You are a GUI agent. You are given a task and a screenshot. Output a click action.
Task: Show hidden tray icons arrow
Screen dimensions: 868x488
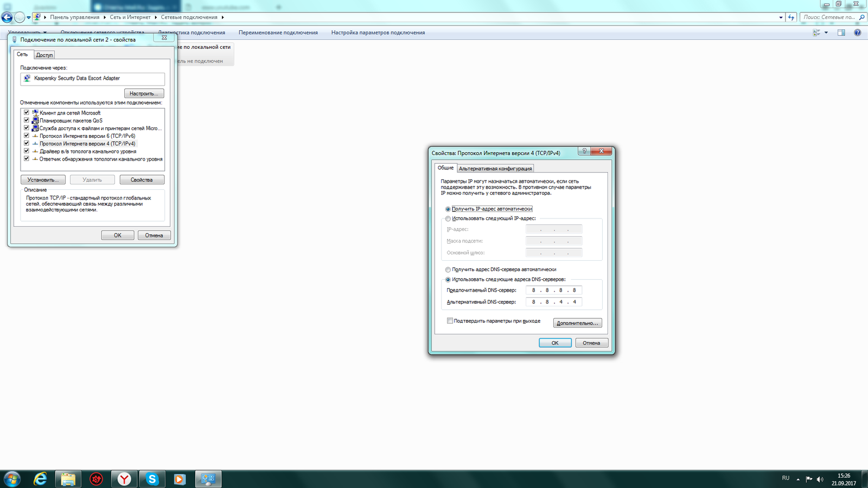(798, 479)
